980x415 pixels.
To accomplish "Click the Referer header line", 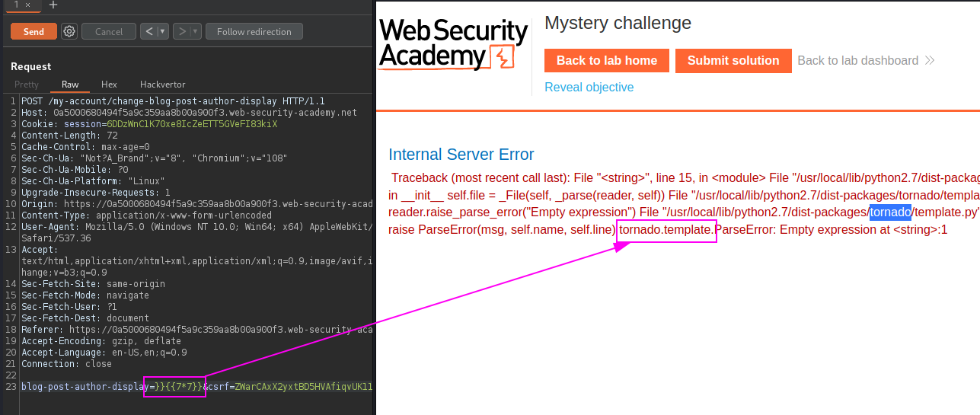I will point(197,330).
